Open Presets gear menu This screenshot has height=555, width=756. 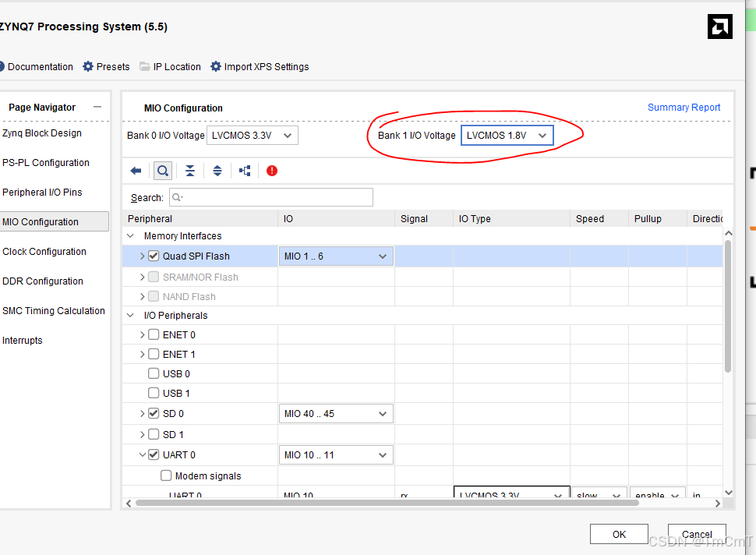[107, 66]
